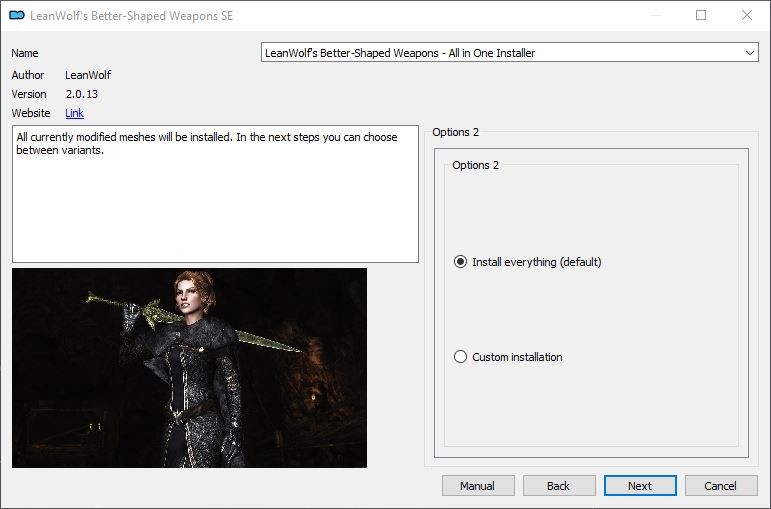Click the Website label
The height and width of the screenshot is (509, 771).
(x=30, y=113)
